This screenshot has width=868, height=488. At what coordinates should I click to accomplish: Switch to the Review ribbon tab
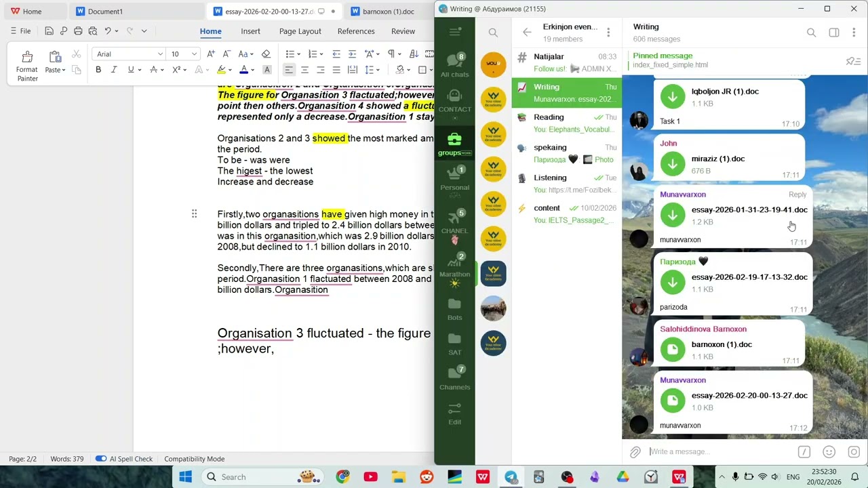coord(403,31)
